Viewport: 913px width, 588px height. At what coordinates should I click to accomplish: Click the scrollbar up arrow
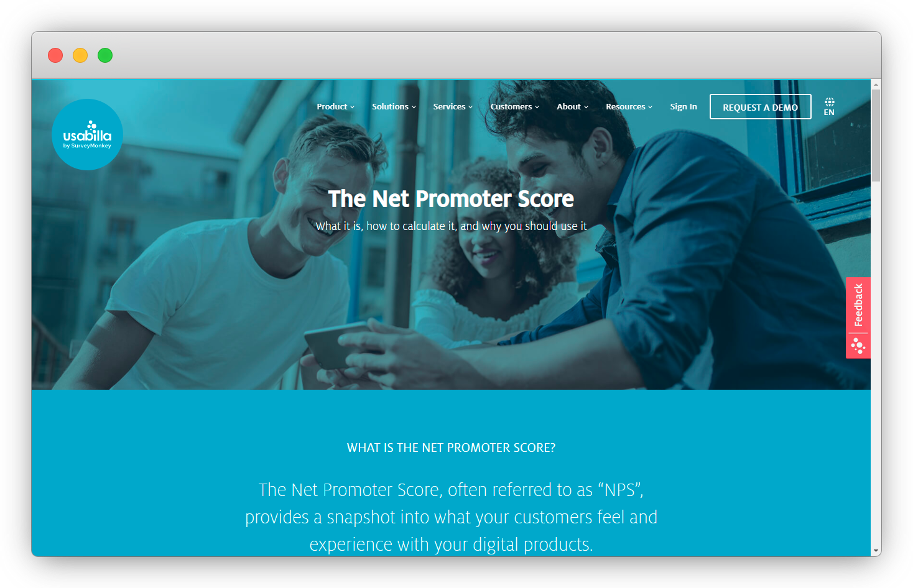coord(876,84)
